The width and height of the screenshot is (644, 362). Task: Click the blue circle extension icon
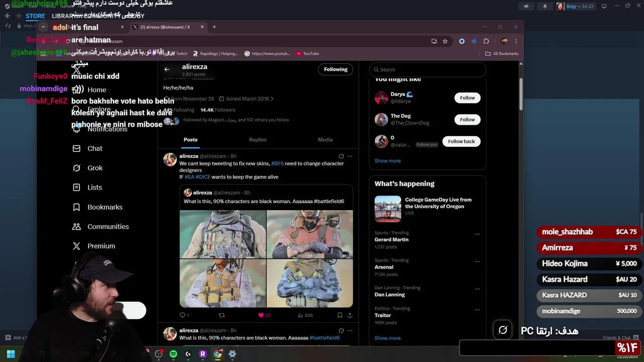click(462, 41)
